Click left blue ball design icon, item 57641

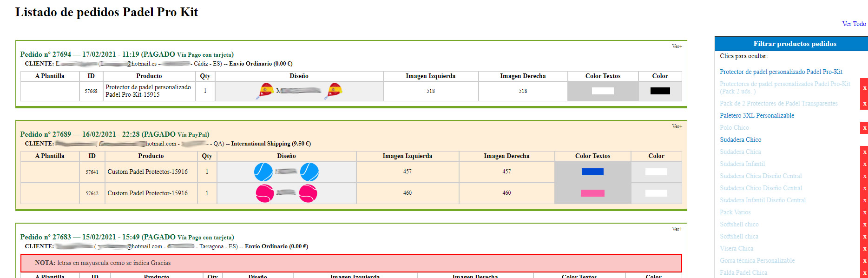(263, 172)
